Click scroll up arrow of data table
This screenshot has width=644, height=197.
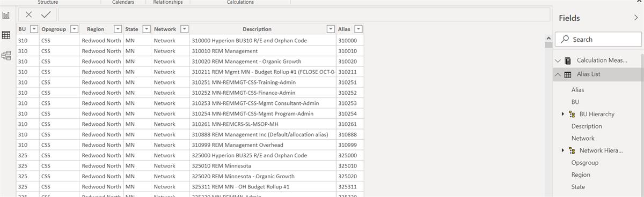coord(548,38)
